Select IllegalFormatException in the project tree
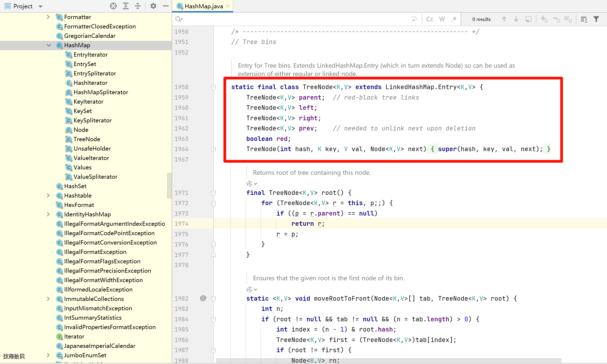 tap(95, 252)
